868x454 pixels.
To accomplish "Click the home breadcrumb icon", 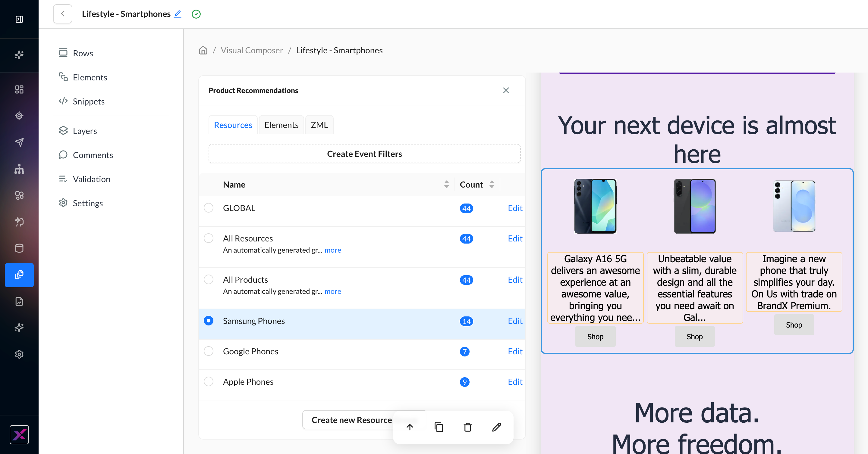I will coord(203,50).
